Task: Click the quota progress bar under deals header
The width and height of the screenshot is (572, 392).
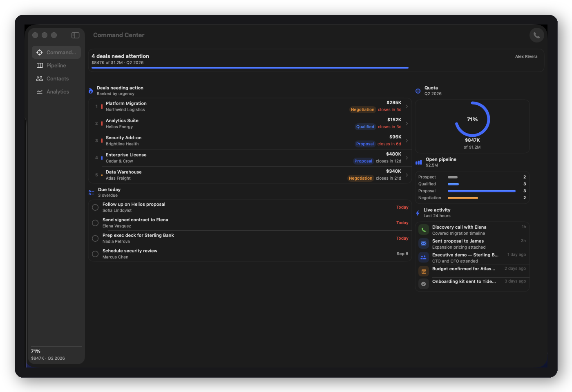Action: click(x=250, y=68)
